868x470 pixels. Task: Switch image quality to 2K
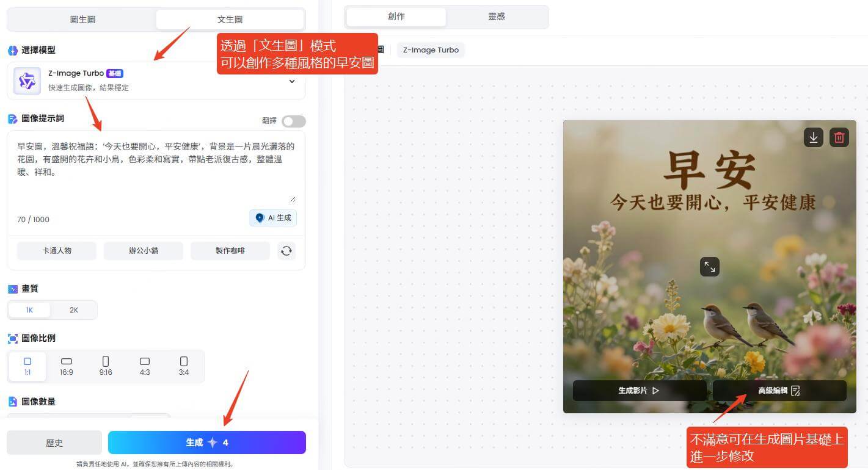tap(73, 309)
